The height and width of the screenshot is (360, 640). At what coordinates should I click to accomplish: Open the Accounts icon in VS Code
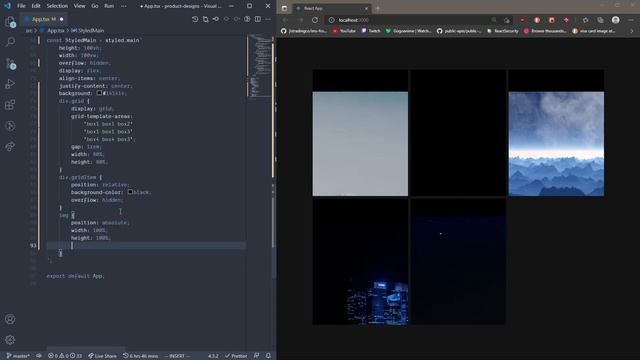pyautogui.click(x=10, y=319)
